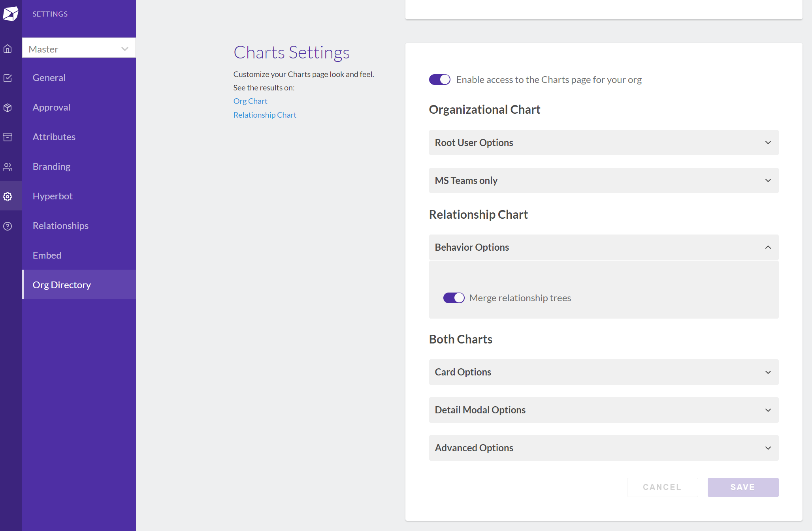Open Relationships settings menu item
812x531 pixels.
pos(79,225)
